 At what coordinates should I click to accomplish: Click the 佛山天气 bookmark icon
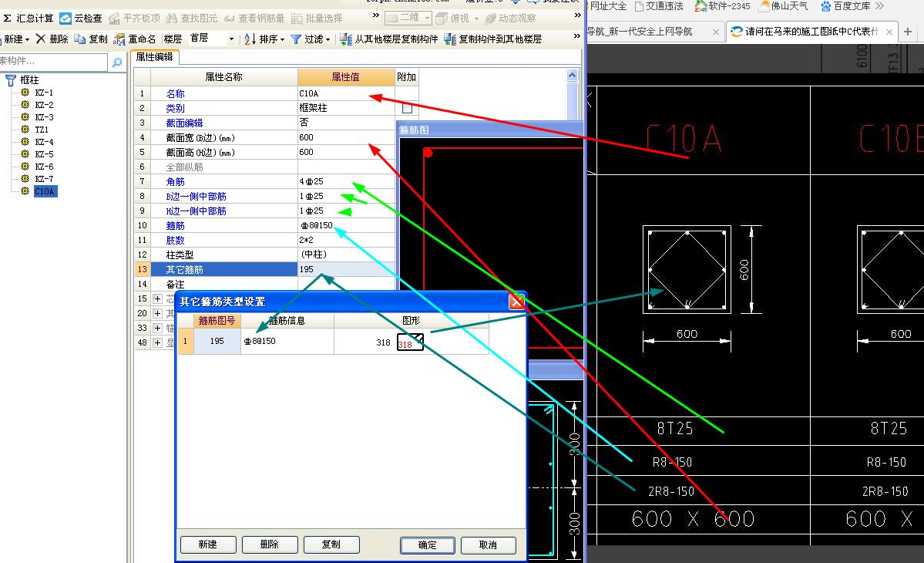point(764,6)
